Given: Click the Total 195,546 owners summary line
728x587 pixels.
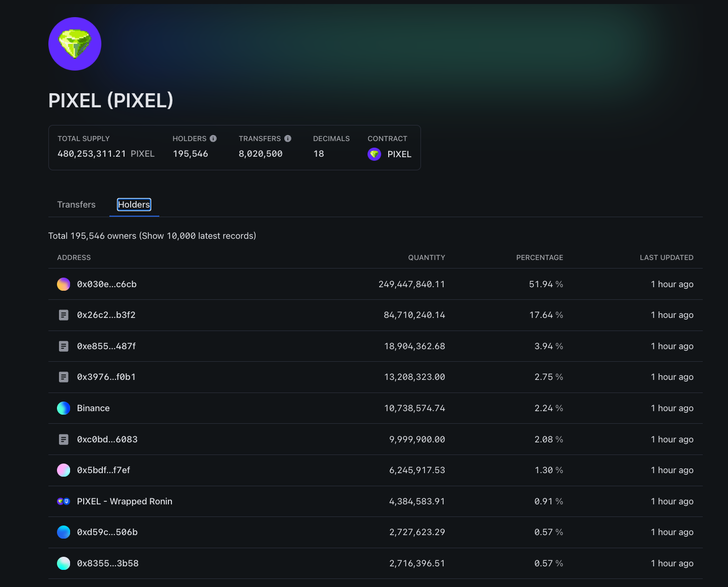Looking at the screenshot, I should point(152,236).
